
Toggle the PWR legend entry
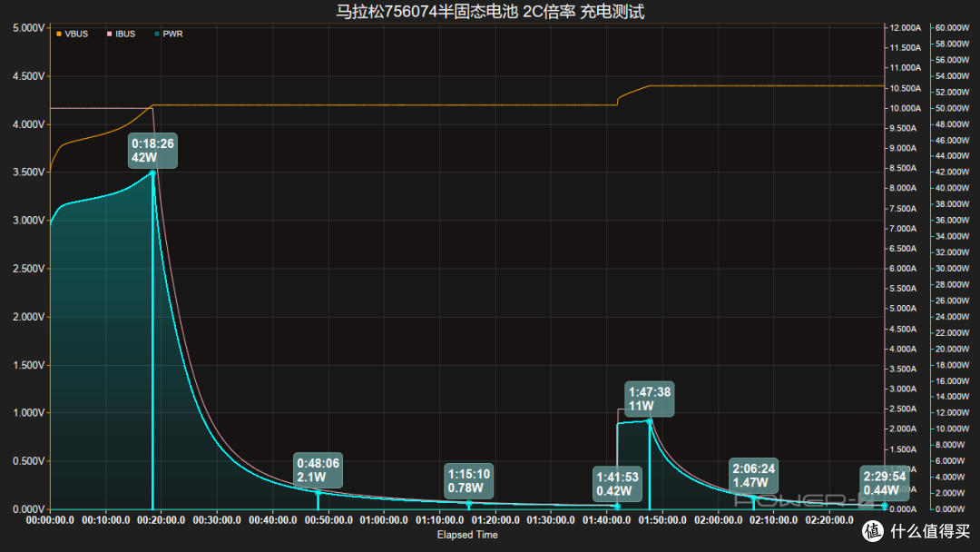169,34
